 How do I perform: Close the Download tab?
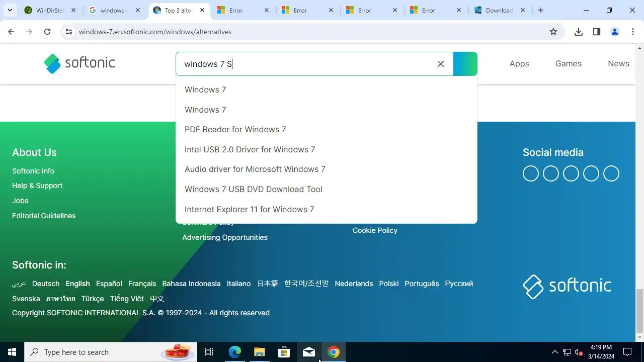point(523,10)
